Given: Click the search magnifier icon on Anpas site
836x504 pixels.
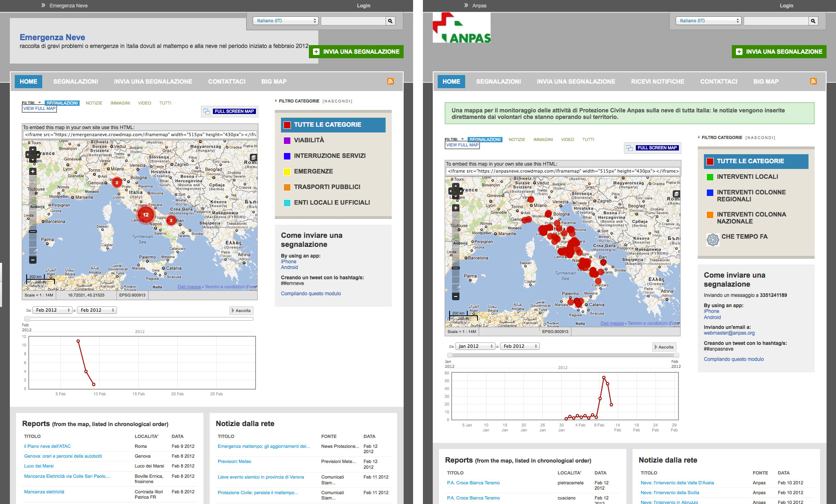Looking at the screenshot, I should pos(813,21).
